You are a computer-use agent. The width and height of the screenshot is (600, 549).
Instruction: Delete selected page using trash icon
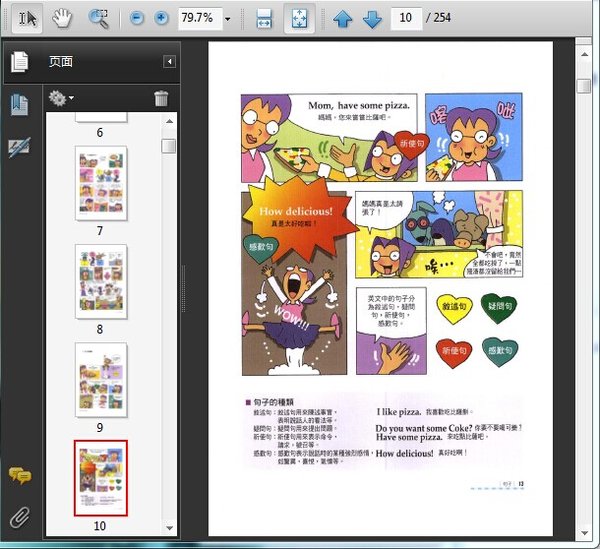tap(161, 98)
